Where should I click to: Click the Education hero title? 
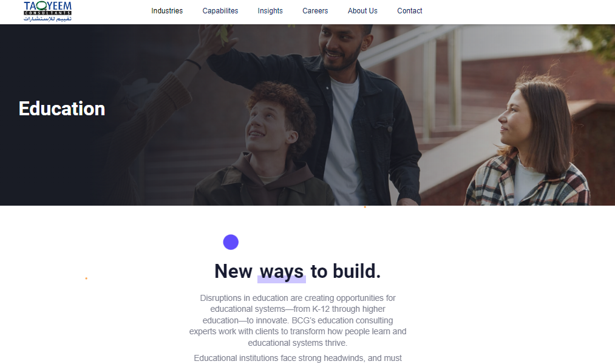pyautogui.click(x=62, y=109)
